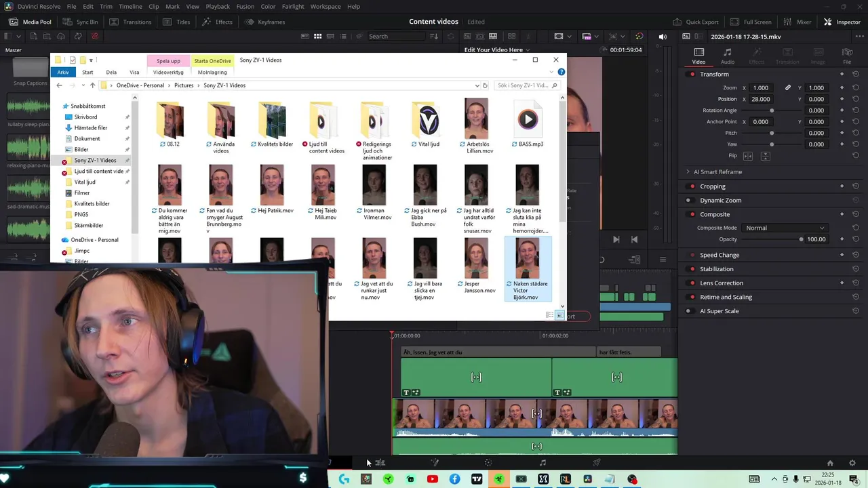
Task: Click the Rotation Angle slider
Action: click(772, 110)
